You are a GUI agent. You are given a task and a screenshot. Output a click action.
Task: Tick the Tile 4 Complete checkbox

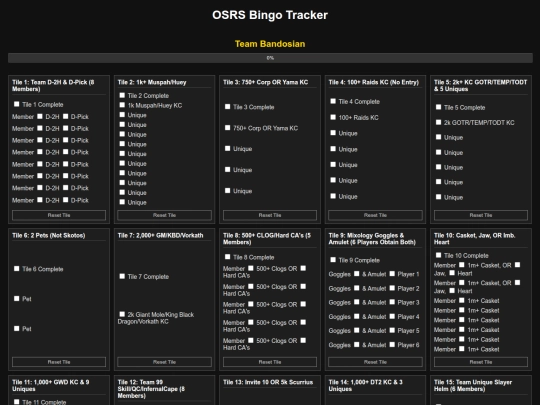[x=333, y=101]
